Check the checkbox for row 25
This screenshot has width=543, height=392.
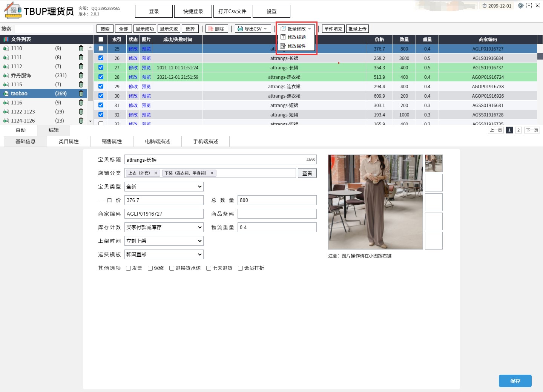click(101, 49)
